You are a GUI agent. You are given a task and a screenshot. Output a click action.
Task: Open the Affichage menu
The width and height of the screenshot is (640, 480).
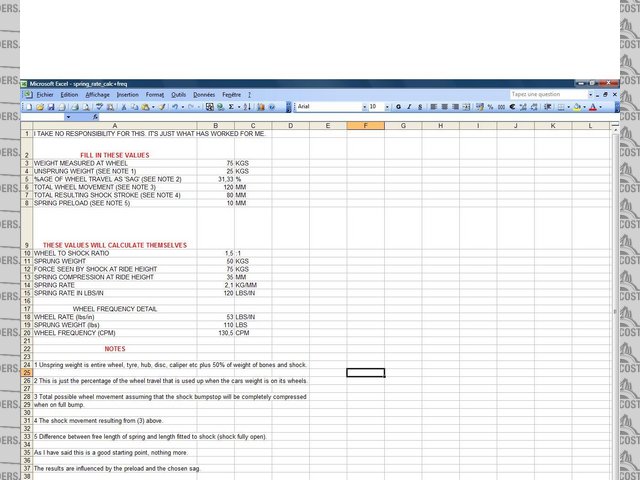pos(97,94)
